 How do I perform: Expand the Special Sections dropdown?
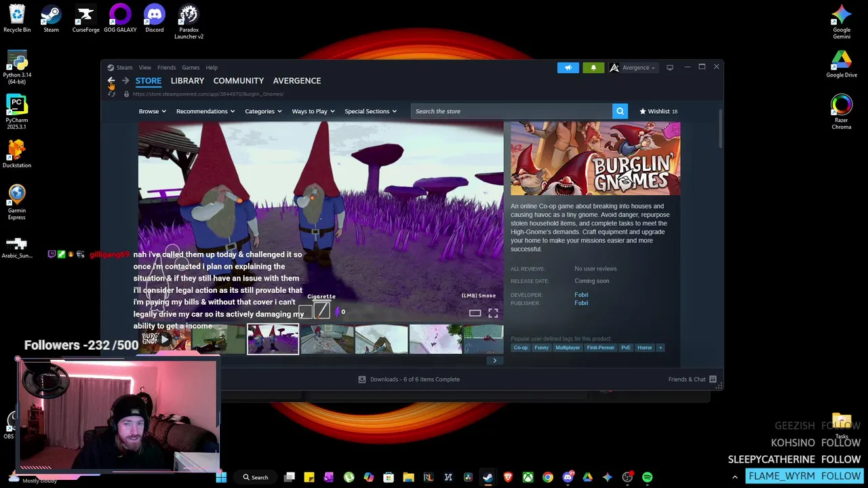point(371,111)
